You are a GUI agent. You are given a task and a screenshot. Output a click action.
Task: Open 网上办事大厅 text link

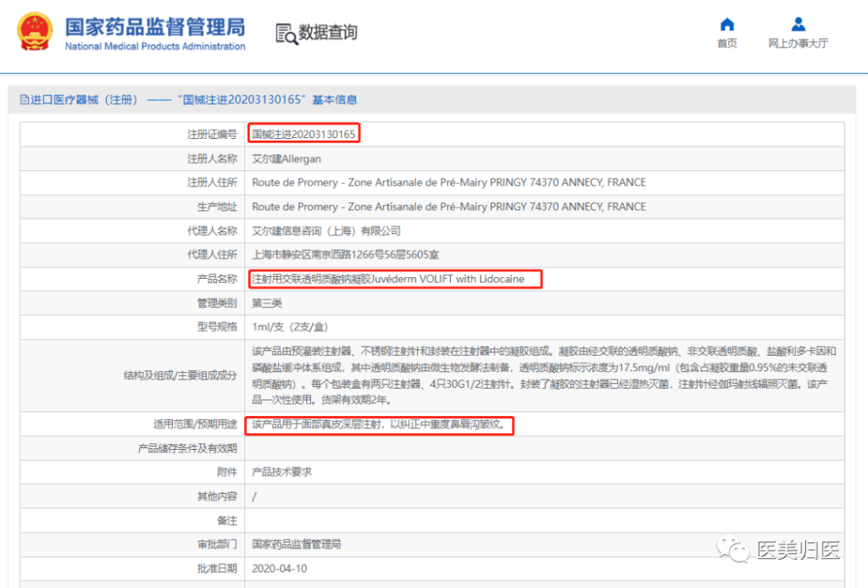coord(798,43)
